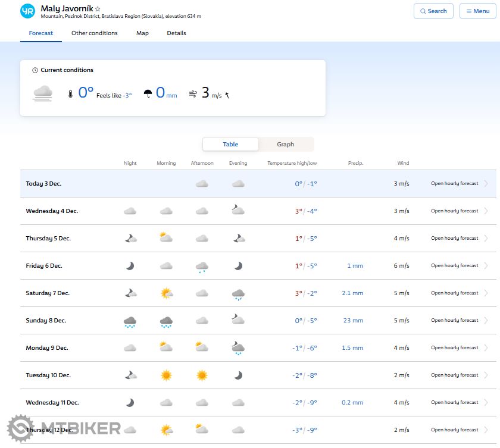Click the umbrella precipitation icon
500x448 pixels.
tap(148, 93)
